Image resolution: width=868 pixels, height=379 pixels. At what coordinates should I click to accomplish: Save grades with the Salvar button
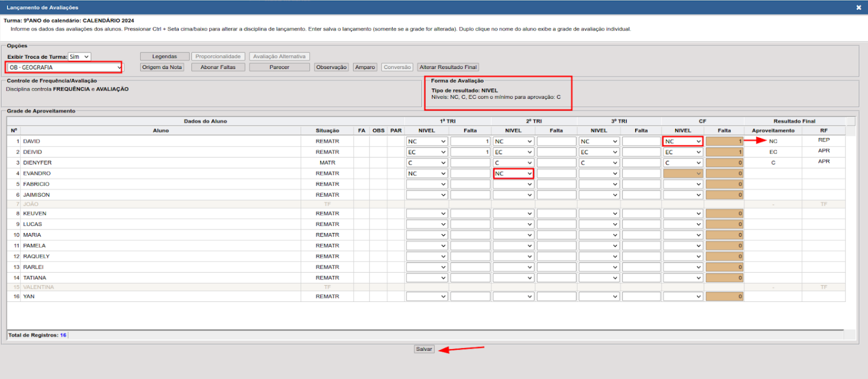(424, 349)
